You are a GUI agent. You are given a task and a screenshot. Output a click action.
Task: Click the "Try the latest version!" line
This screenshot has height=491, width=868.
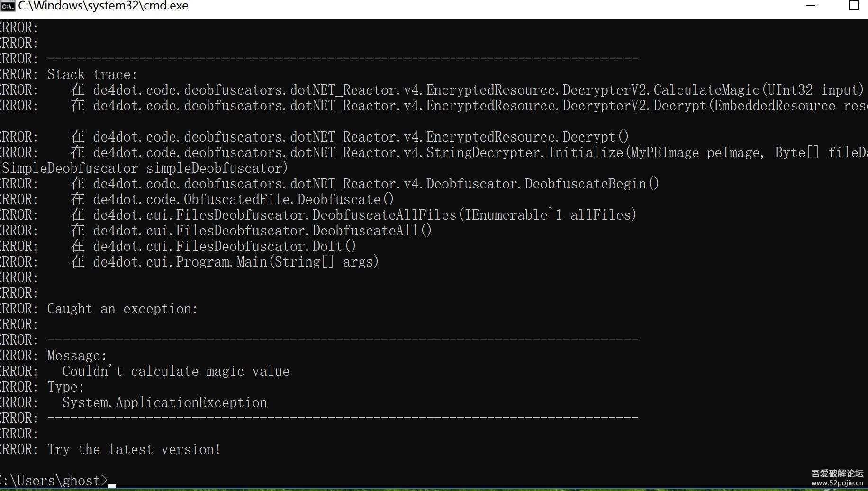tap(134, 449)
